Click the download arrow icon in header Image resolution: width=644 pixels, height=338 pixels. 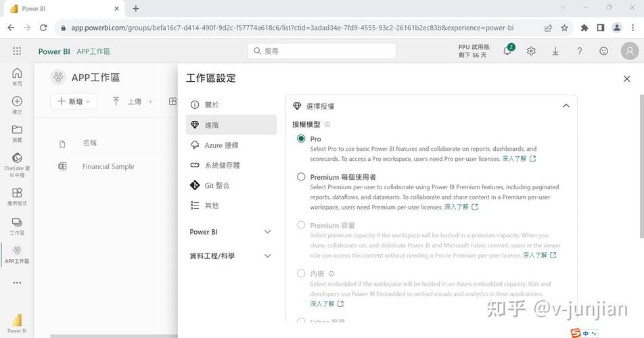click(555, 51)
